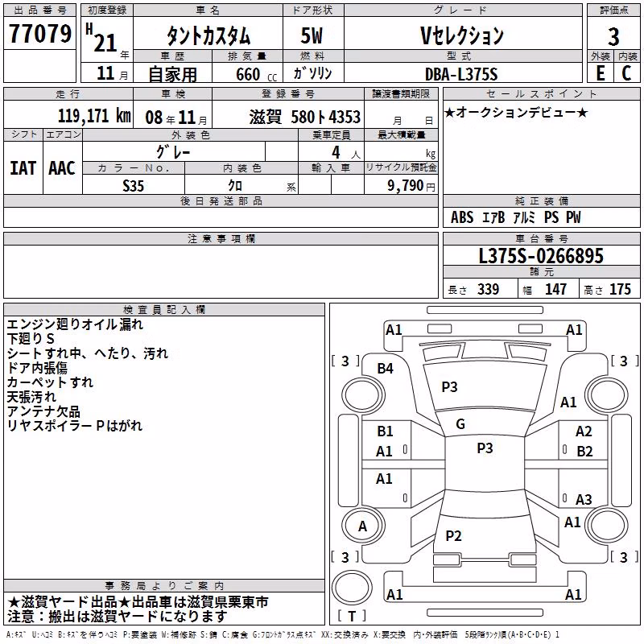Select the 後日発送部品 section header

221,200
